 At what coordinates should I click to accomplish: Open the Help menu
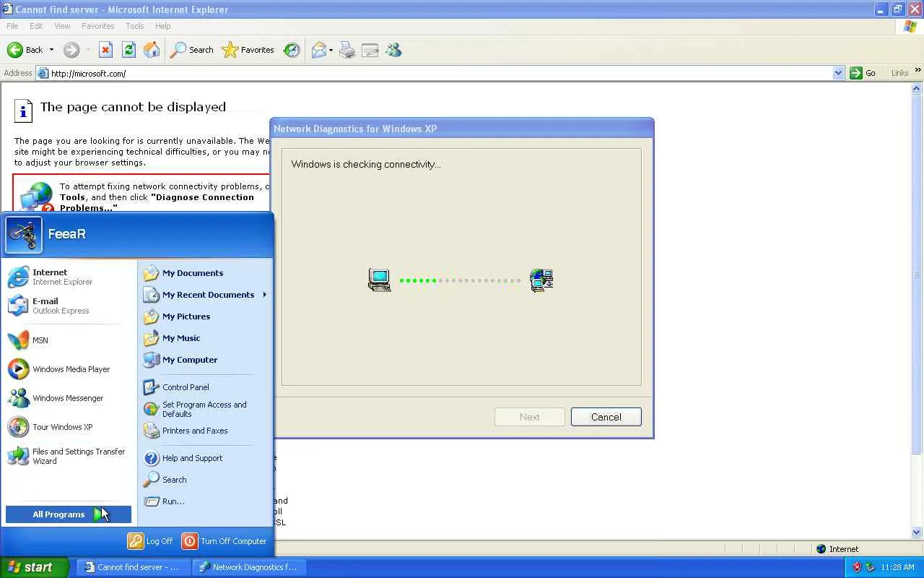coord(163,26)
